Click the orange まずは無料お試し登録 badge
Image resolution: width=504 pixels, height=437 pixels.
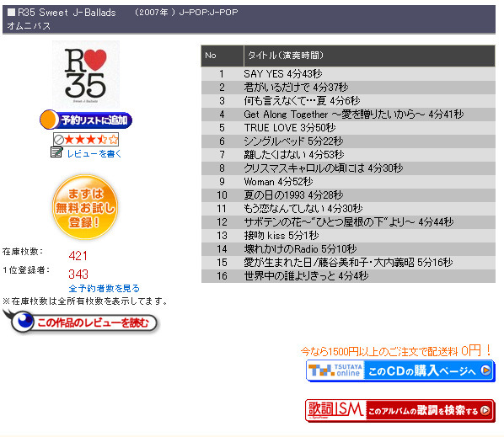tap(85, 207)
